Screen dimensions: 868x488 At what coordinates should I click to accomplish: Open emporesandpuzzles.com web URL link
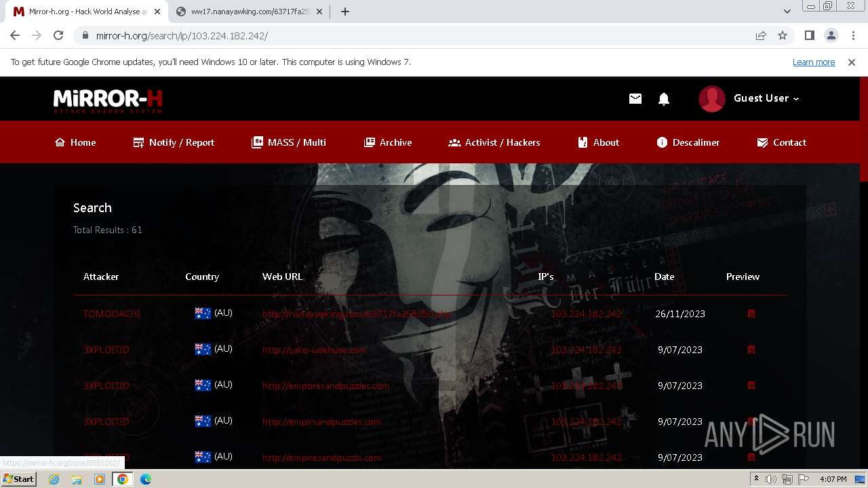pyautogui.click(x=325, y=386)
